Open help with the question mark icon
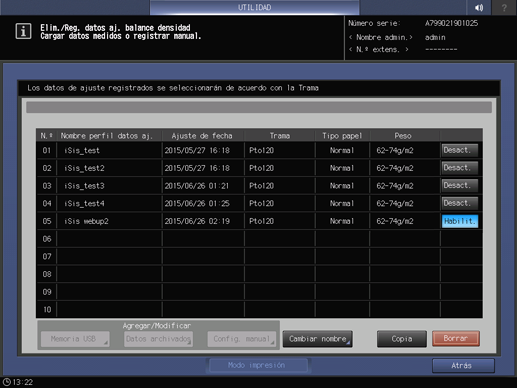 (504, 7)
